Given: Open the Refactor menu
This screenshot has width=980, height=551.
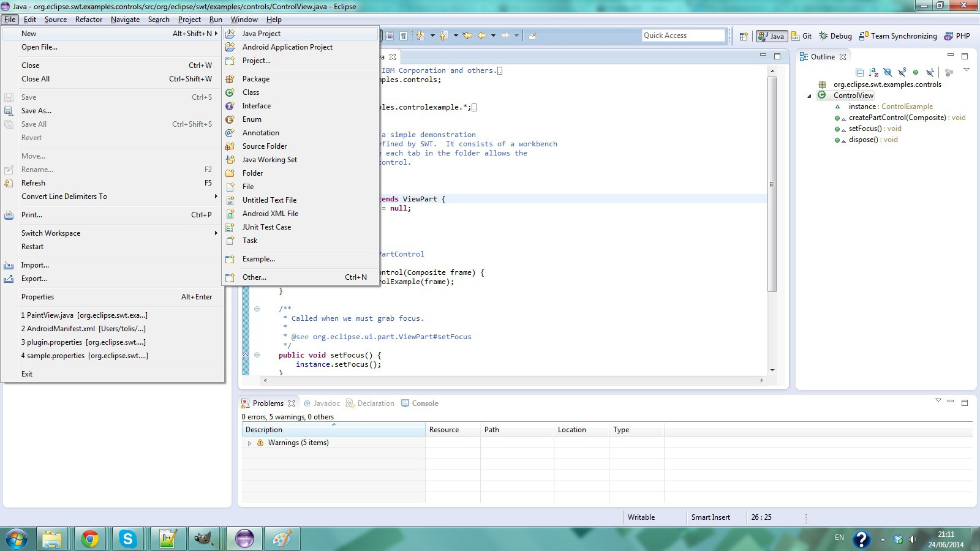Looking at the screenshot, I should click(89, 20).
